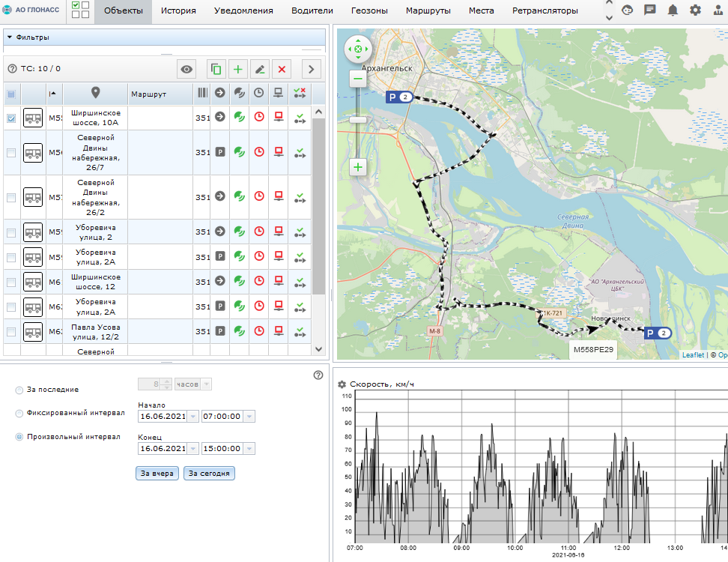
Task: Collapse the Фильтры panel
Action: coord(9,37)
